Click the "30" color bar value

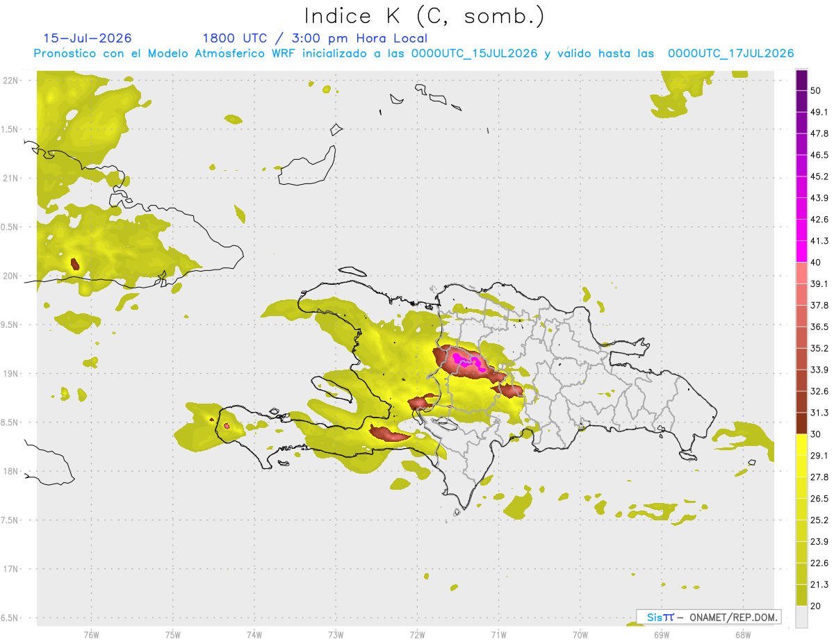(816, 434)
